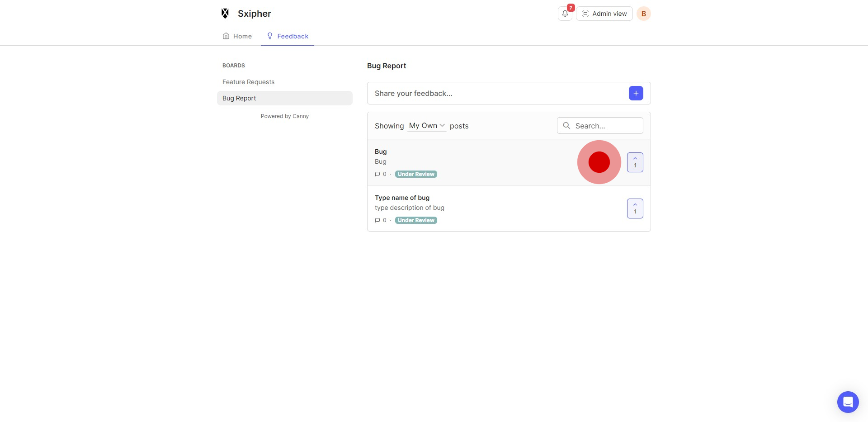Switch to Admin view
Image resolution: width=868 pixels, height=422 pixels.
[604, 14]
